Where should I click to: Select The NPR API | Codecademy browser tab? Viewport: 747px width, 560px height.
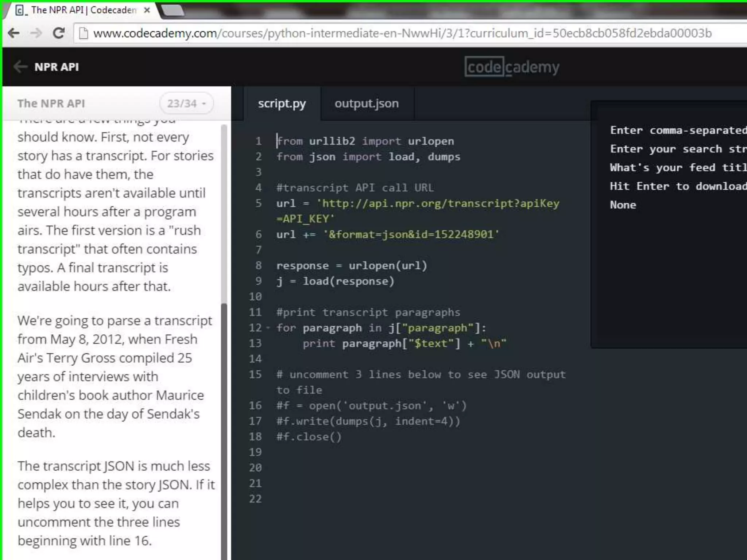83,10
